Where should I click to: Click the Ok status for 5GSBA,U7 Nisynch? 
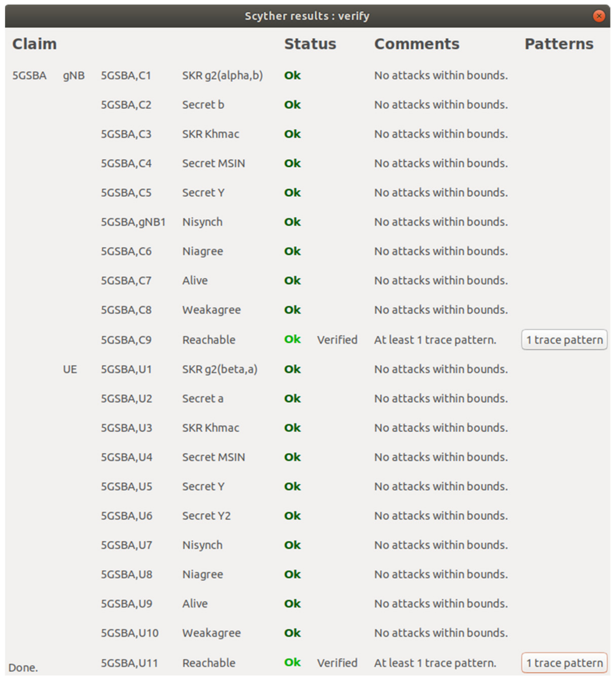click(292, 545)
